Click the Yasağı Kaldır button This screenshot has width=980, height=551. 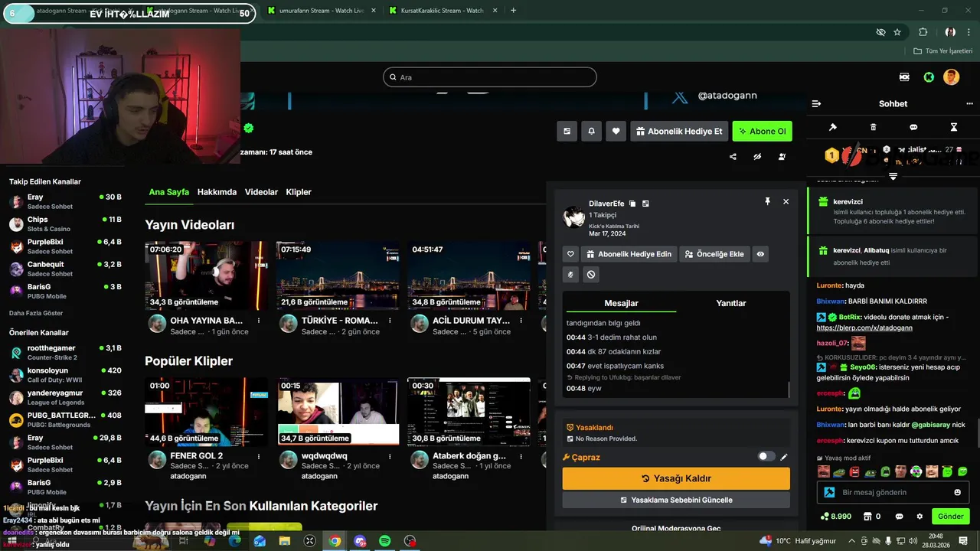[x=676, y=478]
